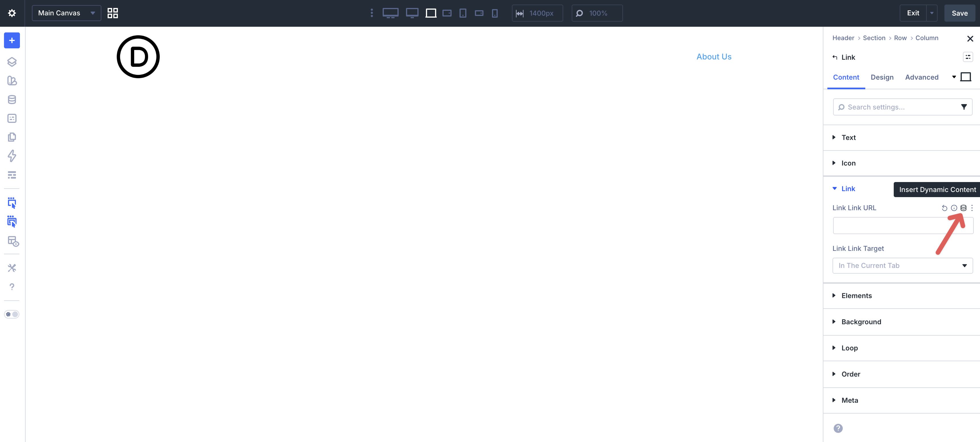Switch to the Advanced tab
Screen dimensions: 980x442
pos(921,77)
